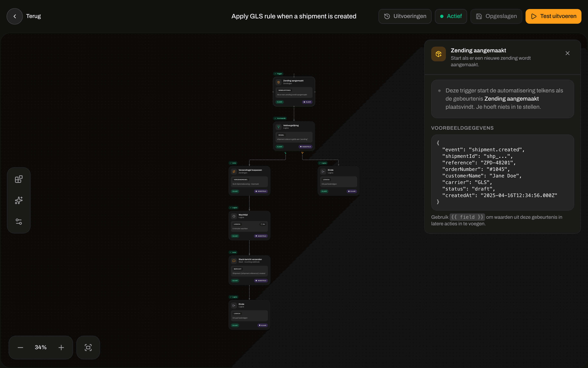Screen dimensions: 588x368
Task: Toggle the Actief status button
Action: (x=451, y=16)
